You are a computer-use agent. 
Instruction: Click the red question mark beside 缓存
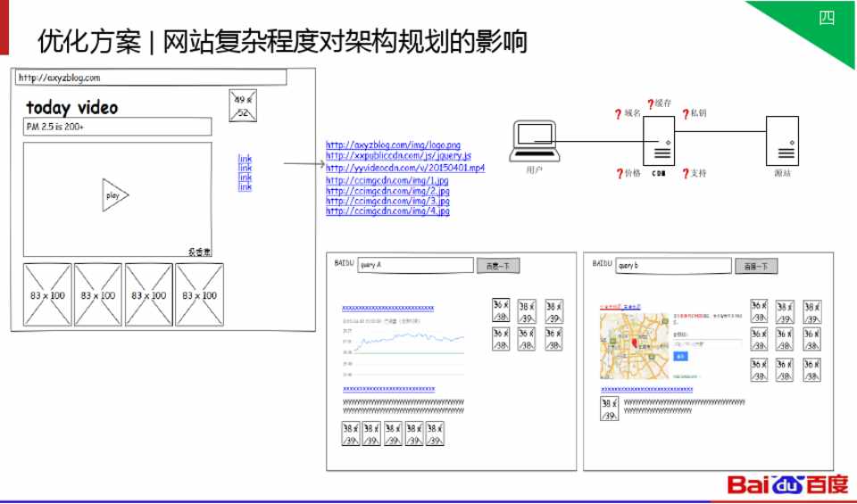click(x=650, y=104)
